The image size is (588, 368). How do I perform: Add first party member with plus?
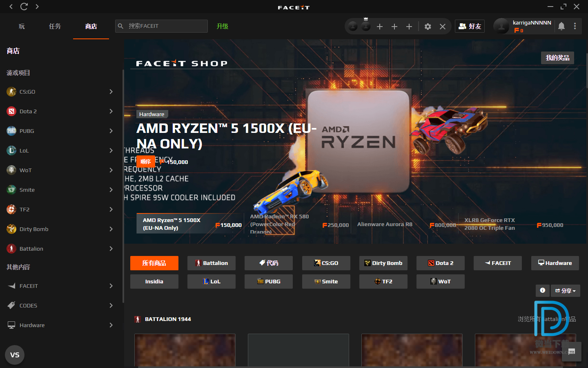point(380,27)
